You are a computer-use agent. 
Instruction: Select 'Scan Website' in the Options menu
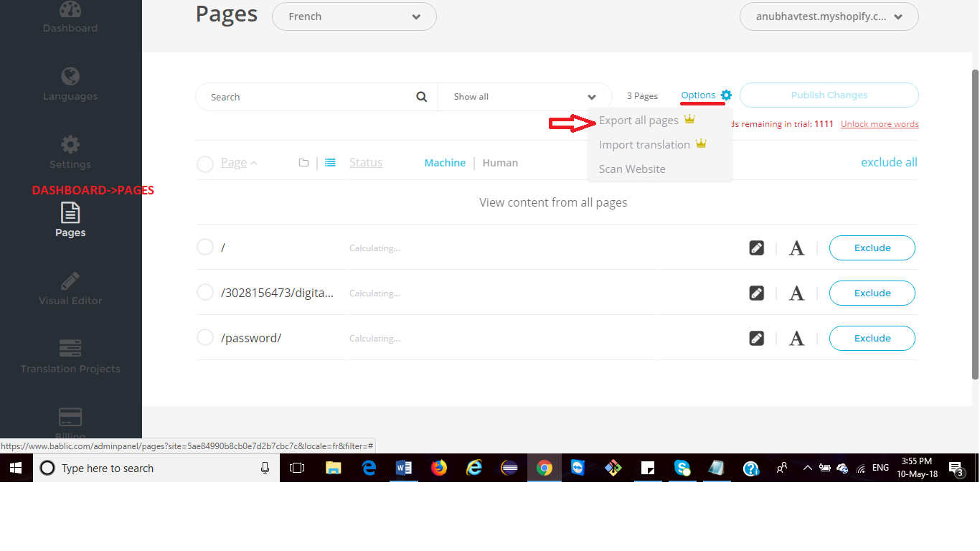[632, 169]
